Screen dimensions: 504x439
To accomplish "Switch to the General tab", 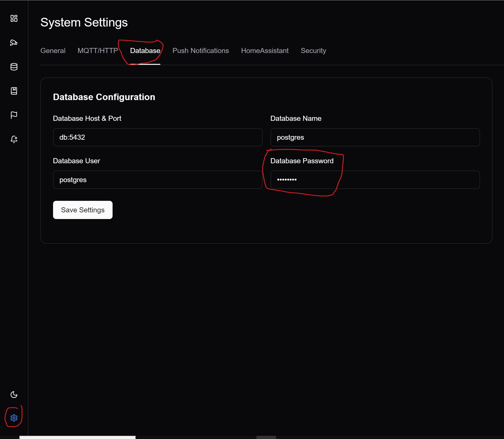I will point(53,51).
